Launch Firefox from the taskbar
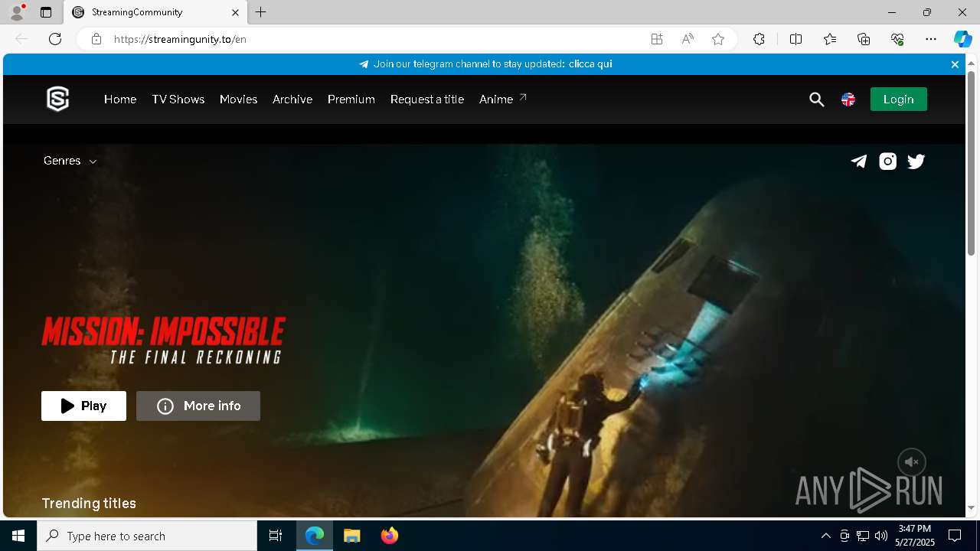The width and height of the screenshot is (980, 551). [390, 536]
